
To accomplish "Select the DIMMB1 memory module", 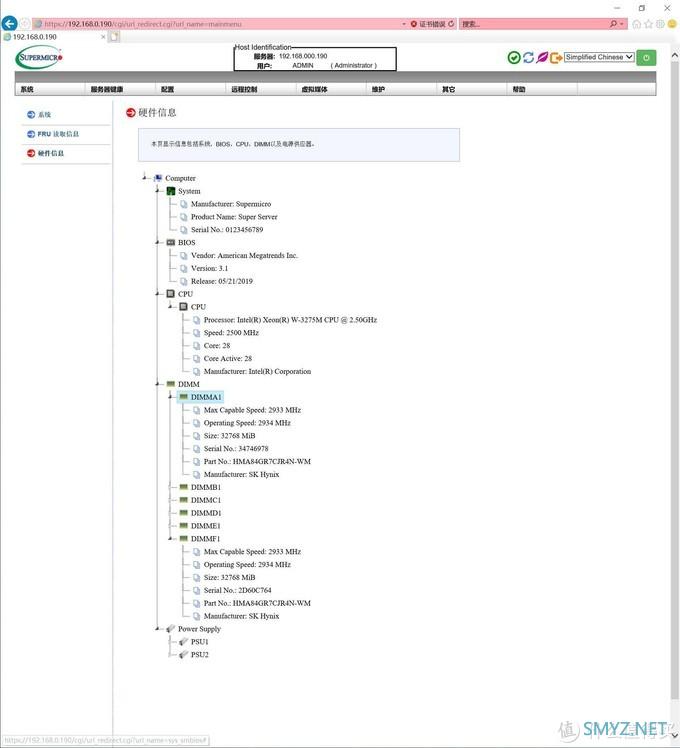I will 206,487.
